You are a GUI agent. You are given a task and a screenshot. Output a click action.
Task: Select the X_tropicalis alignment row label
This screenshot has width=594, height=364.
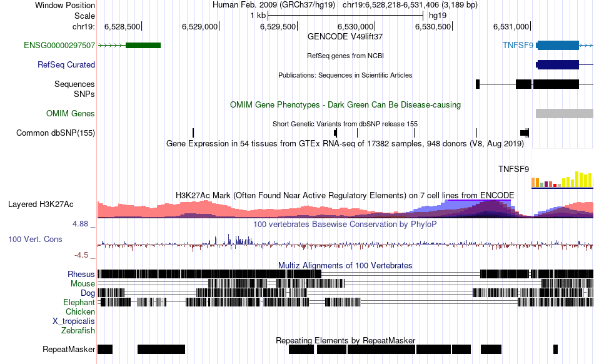point(74,321)
